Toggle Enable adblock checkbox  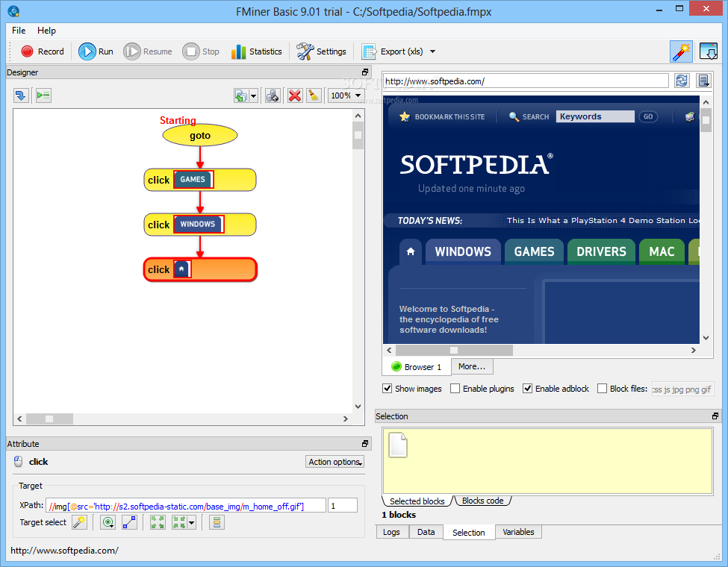527,389
